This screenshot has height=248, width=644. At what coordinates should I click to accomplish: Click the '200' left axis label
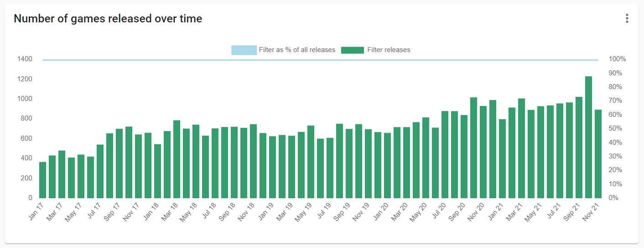click(x=26, y=178)
